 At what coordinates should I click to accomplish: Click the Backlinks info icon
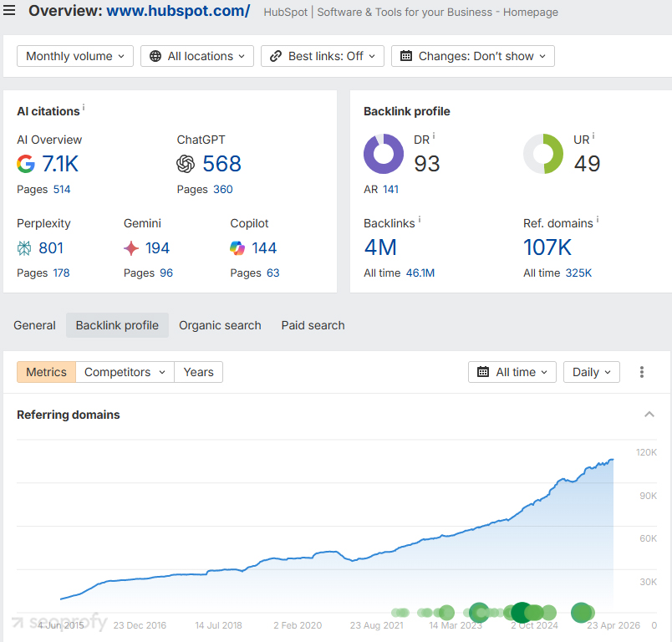[x=420, y=220]
